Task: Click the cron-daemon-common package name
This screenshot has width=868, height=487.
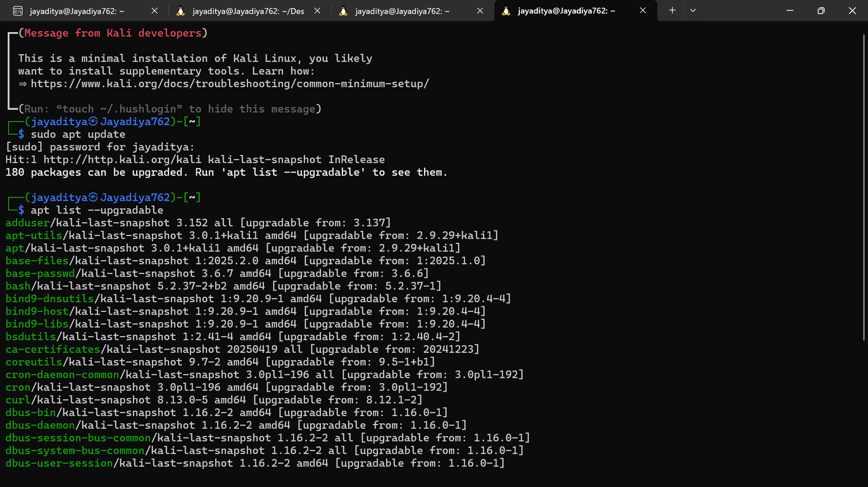Action: click(x=62, y=375)
